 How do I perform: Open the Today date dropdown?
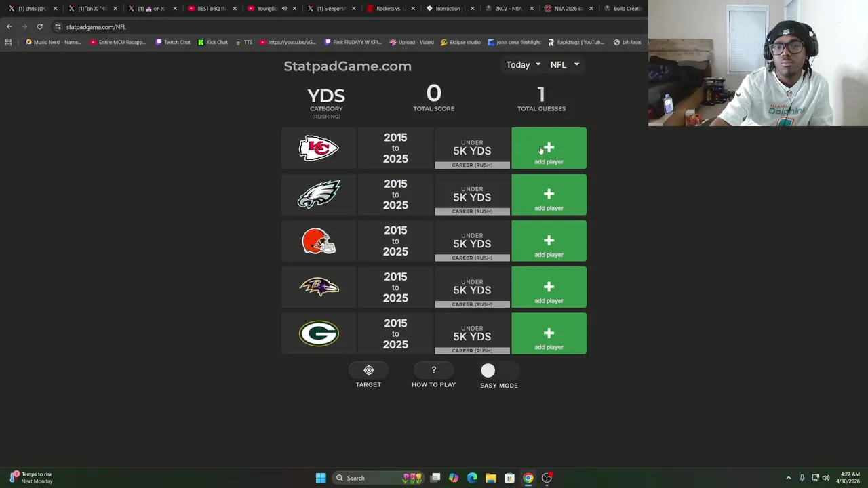(523, 65)
